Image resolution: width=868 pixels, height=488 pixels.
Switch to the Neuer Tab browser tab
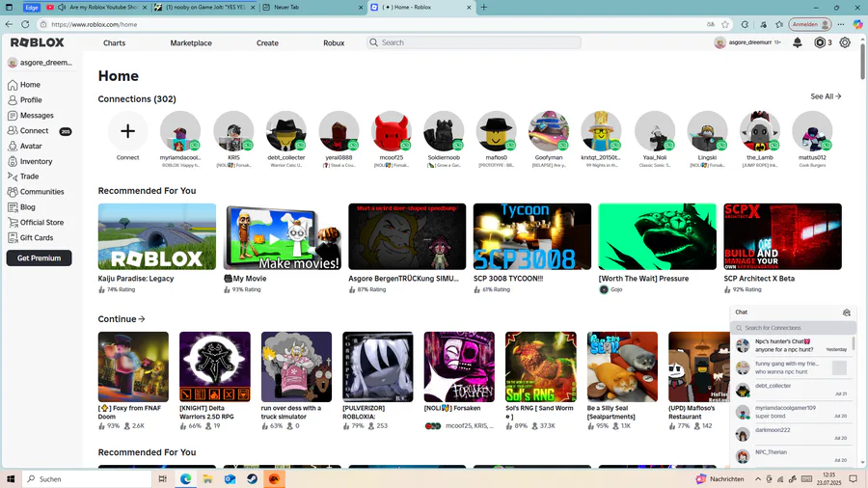312,7
